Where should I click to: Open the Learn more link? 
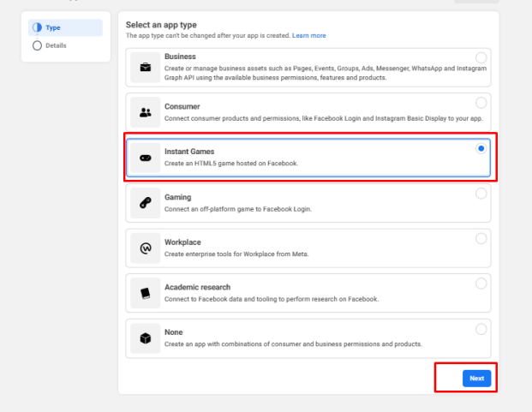tap(308, 36)
